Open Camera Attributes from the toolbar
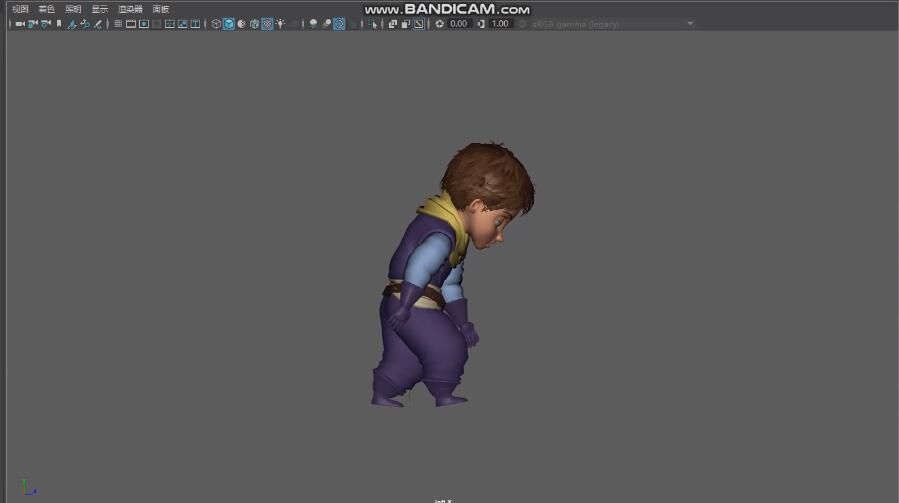The image size is (899, 503). pyautogui.click(x=46, y=24)
